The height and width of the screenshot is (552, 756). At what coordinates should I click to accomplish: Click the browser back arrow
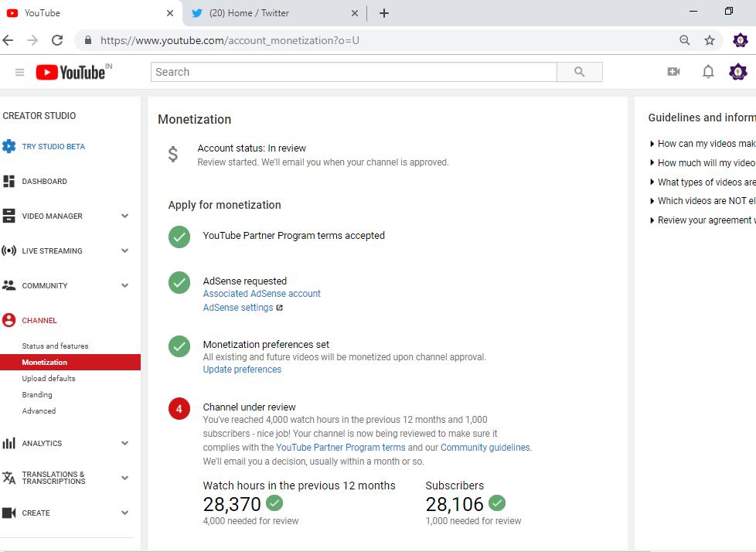(x=9, y=40)
